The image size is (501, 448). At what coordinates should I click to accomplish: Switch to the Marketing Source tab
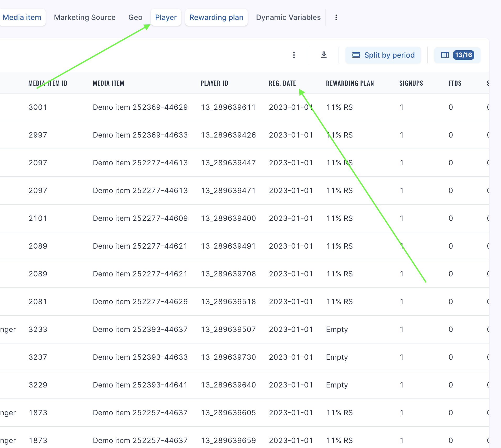pos(85,17)
